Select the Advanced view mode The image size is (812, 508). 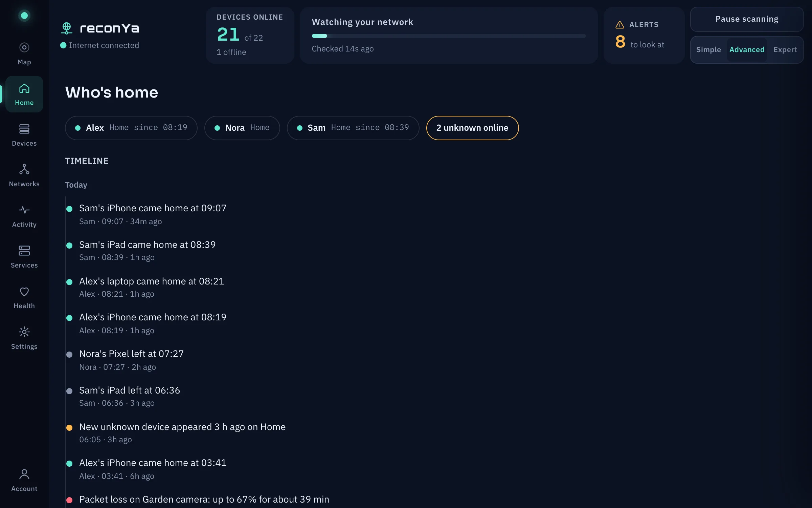747,49
